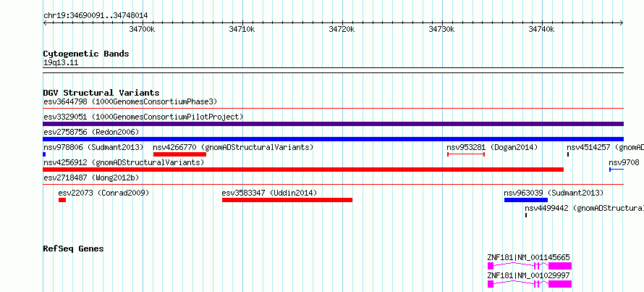Click the 34730k ruler tick label
This screenshot has width=644, height=292.
pos(441,29)
